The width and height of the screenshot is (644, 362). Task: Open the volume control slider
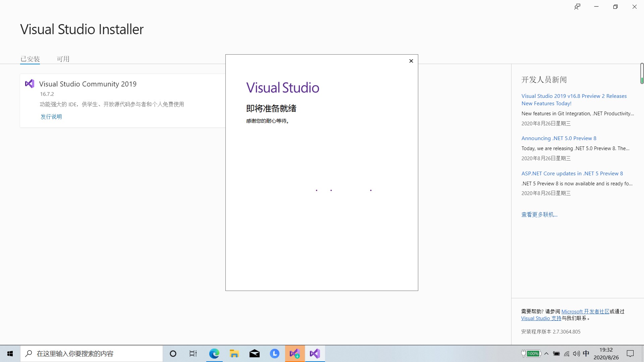tap(576, 354)
